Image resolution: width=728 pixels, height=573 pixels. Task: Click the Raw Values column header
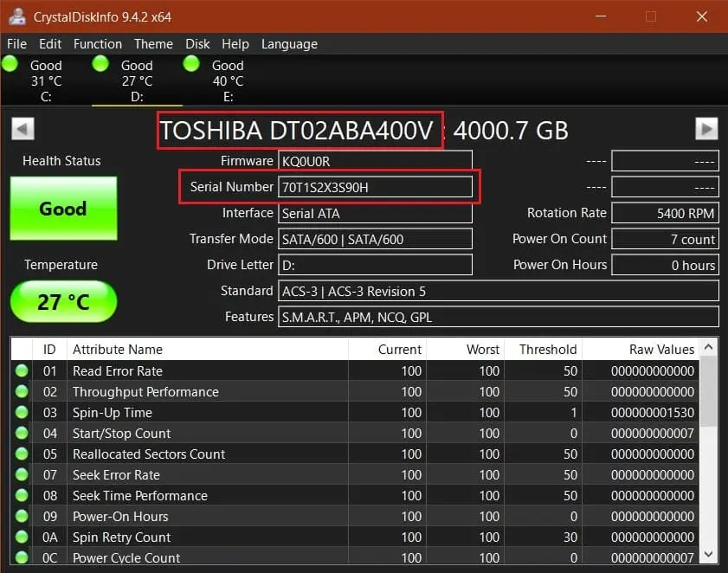(641, 349)
